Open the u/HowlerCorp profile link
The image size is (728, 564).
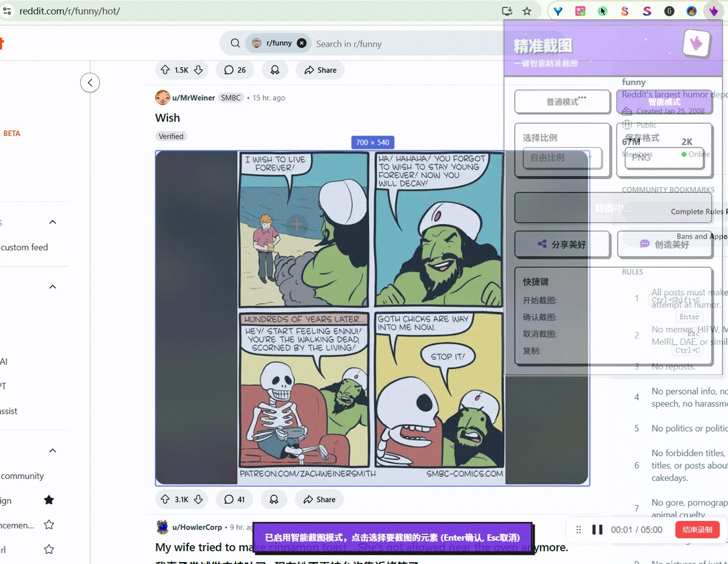(197, 527)
